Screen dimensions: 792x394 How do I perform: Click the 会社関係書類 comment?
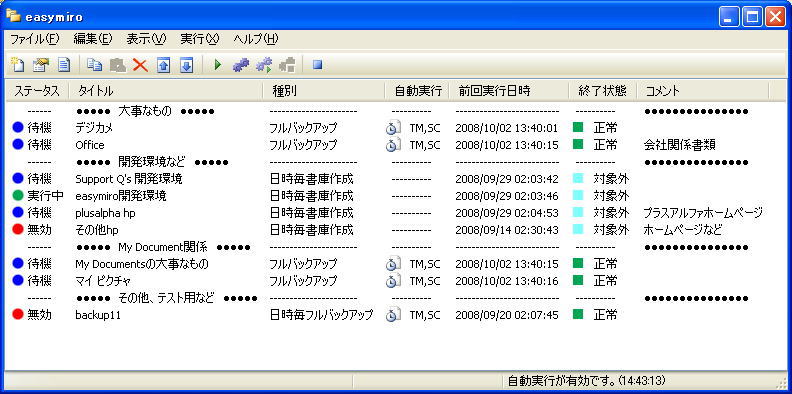coord(679,145)
